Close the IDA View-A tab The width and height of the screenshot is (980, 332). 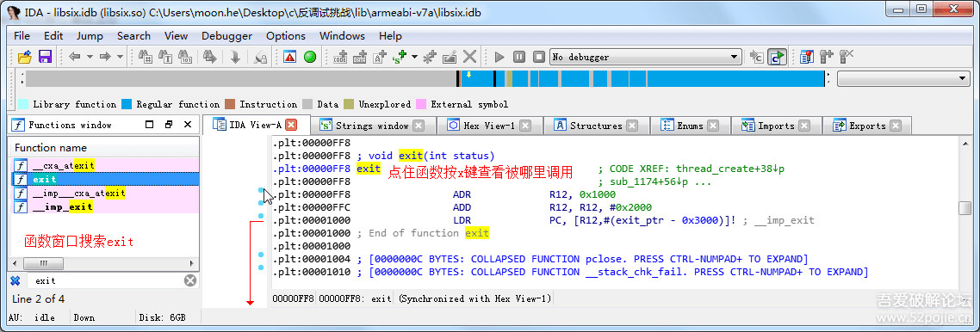(290, 125)
